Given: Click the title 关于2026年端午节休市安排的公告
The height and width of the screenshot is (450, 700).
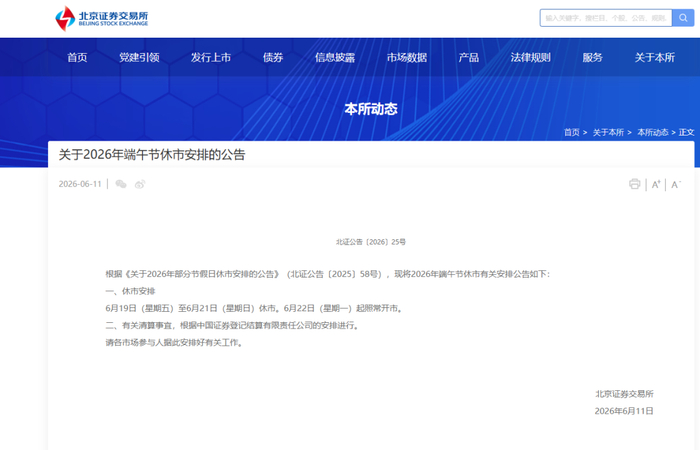Looking at the screenshot, I should (x=152, y=154).
